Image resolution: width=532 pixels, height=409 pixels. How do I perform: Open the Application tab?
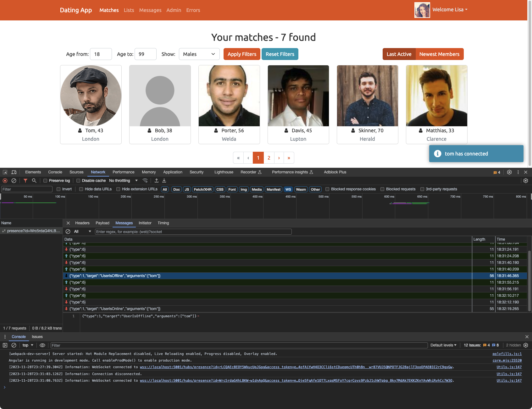173,172
